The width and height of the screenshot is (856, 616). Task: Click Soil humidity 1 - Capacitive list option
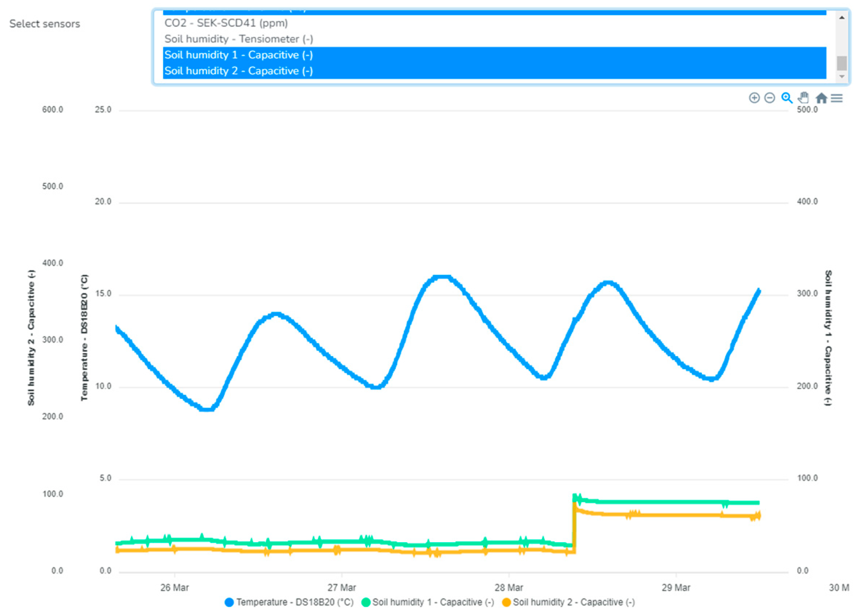pyautogui.click(x=239, y=55)
